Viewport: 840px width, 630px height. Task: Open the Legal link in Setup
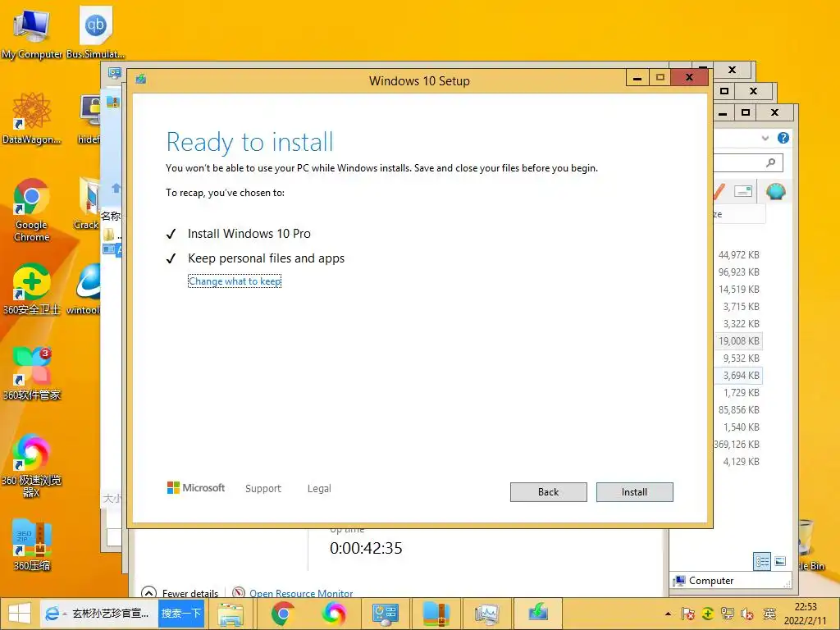(319, 489)
